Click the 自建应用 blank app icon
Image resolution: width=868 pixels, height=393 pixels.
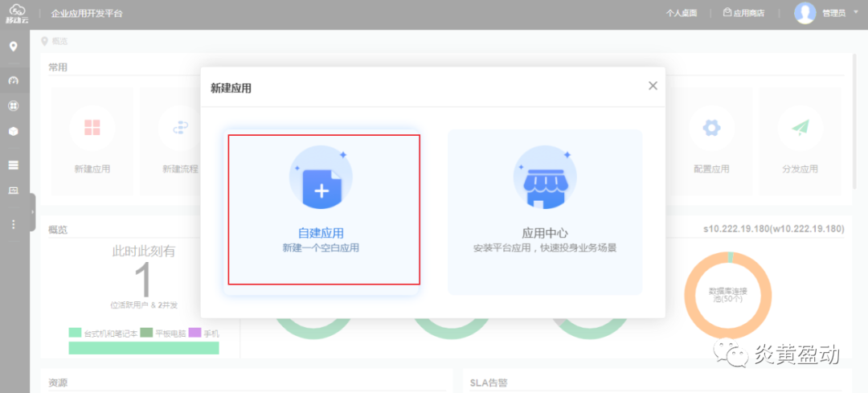coord(321,179)
